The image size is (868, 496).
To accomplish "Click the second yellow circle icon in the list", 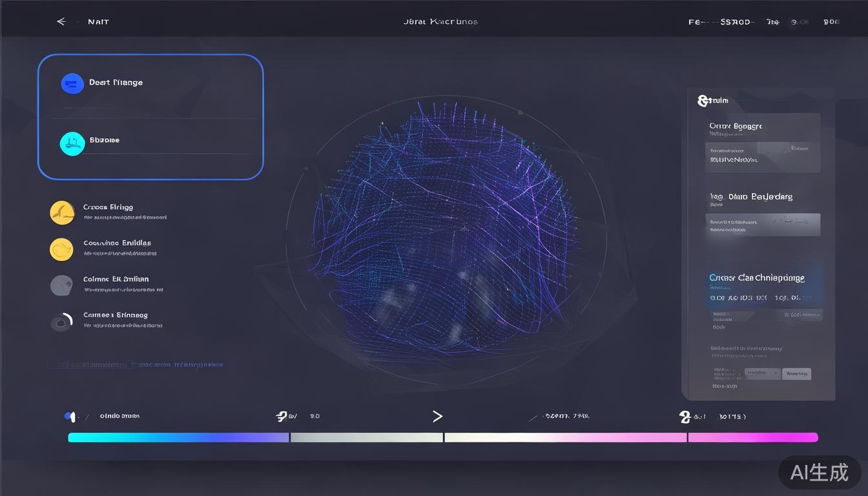I will 62,249.
